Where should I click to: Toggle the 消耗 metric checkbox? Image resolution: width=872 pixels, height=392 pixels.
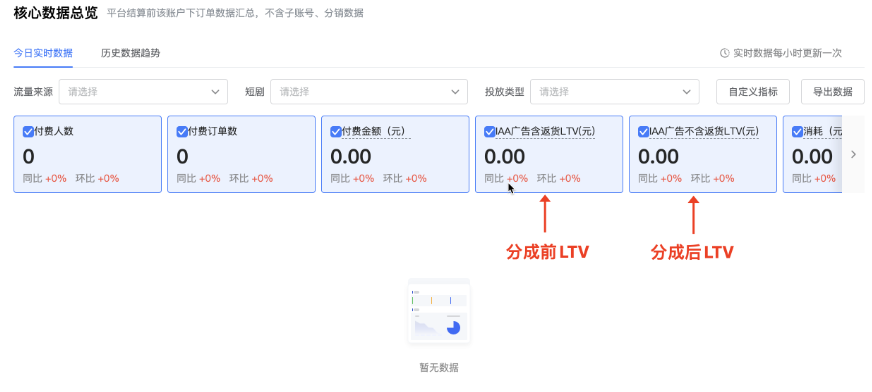tap(797, 132)
